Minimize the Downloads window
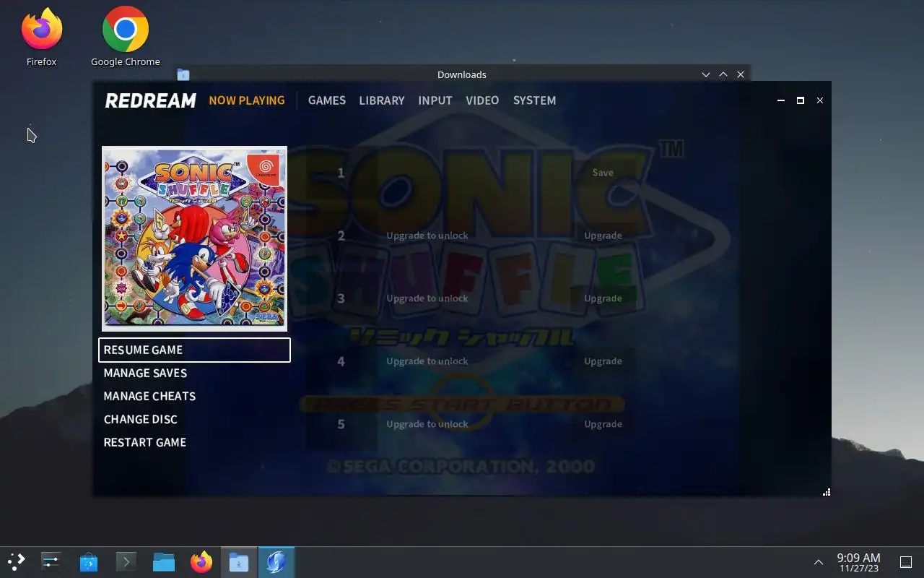This screenshot has height=578, width=924. click(x=706, y=74)
